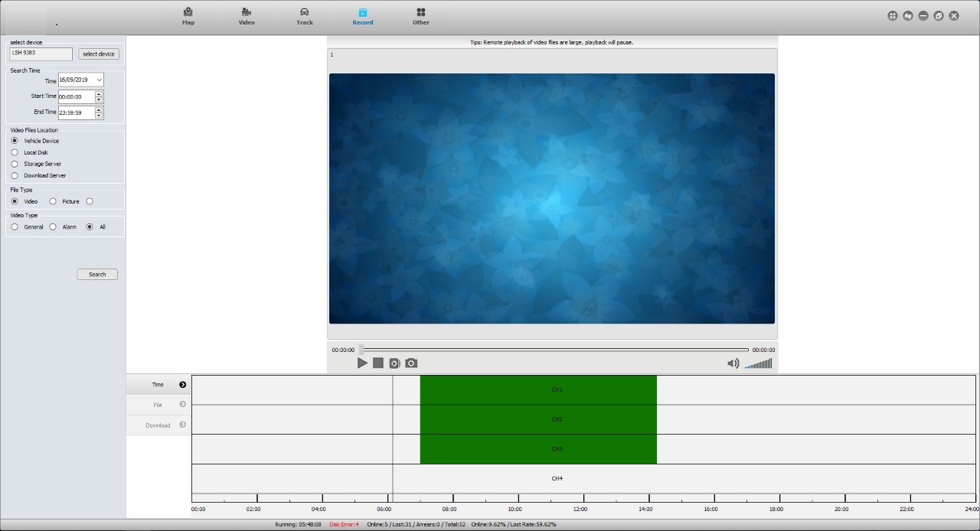
Task: Open the Track section
Action: 305,16
